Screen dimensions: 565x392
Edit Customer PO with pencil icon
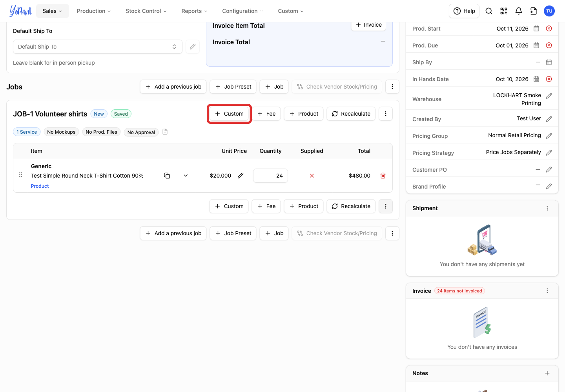[549, 170]
